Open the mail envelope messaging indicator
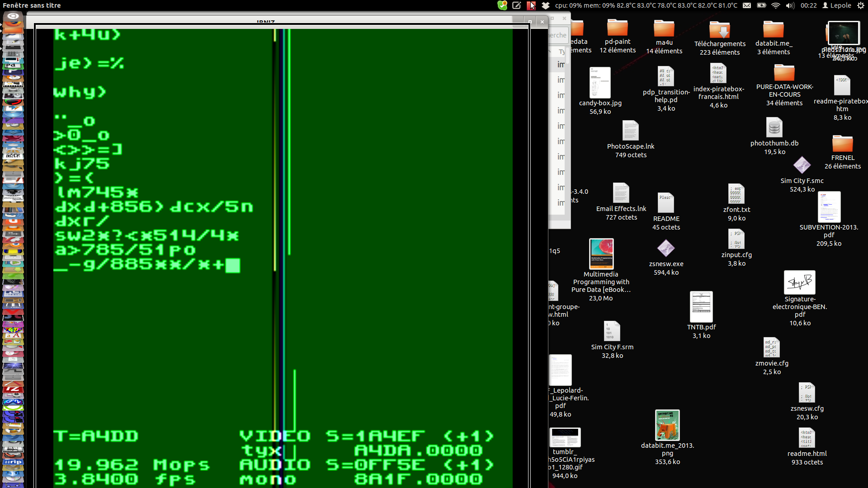The height and width of the screenshot is (488, 868). coord(747,5)
